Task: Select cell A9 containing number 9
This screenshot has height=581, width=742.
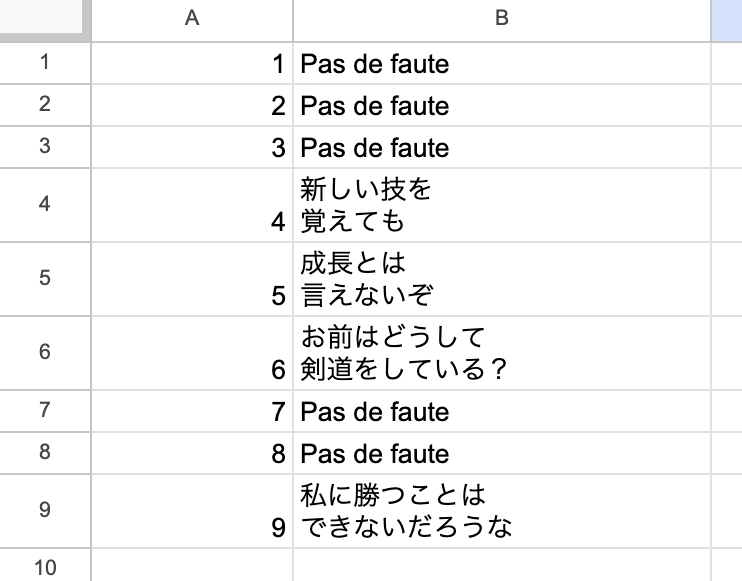Action: [192, 509]
